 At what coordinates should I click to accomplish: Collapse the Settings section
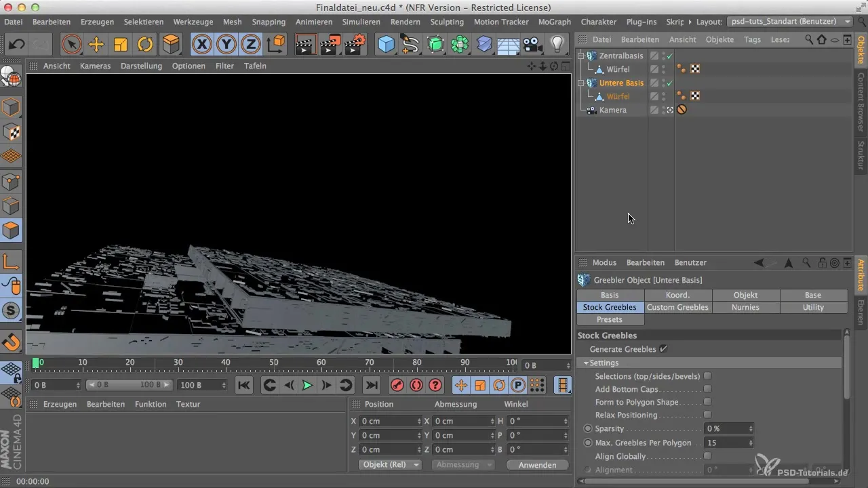[586, 363]
